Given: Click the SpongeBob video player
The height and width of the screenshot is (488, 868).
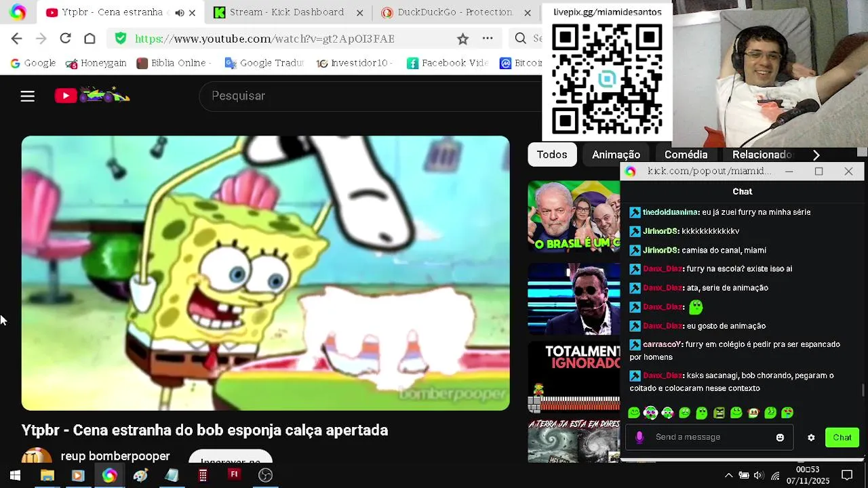Looking at the screenshot, I should (x=265, y=273).
